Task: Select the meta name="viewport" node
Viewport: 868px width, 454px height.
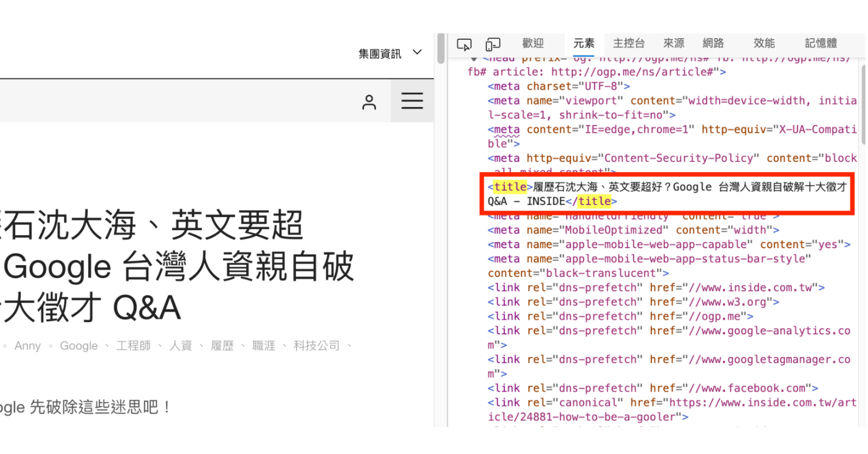Action: click(x=672, y=108)
